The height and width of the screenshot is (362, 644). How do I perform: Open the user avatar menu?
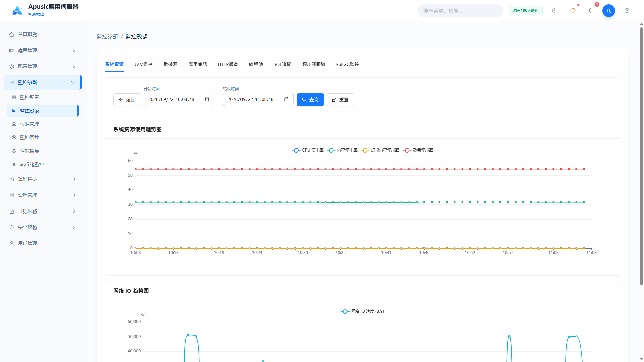tap(609, 11)
